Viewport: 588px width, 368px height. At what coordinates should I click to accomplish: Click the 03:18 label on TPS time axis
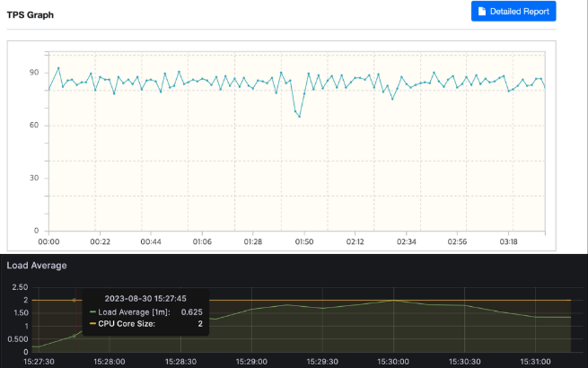(508, 241)
